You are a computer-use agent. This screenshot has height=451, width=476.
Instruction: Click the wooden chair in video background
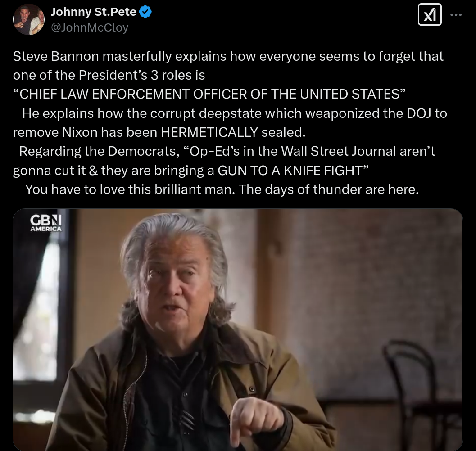tap(411, 395)
